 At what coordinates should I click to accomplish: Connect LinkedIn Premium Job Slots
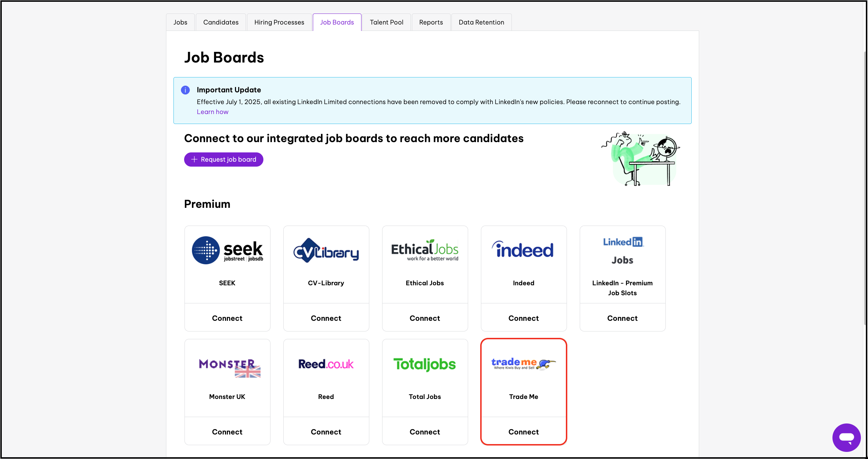pyautogui.click(x=622, y=318)
